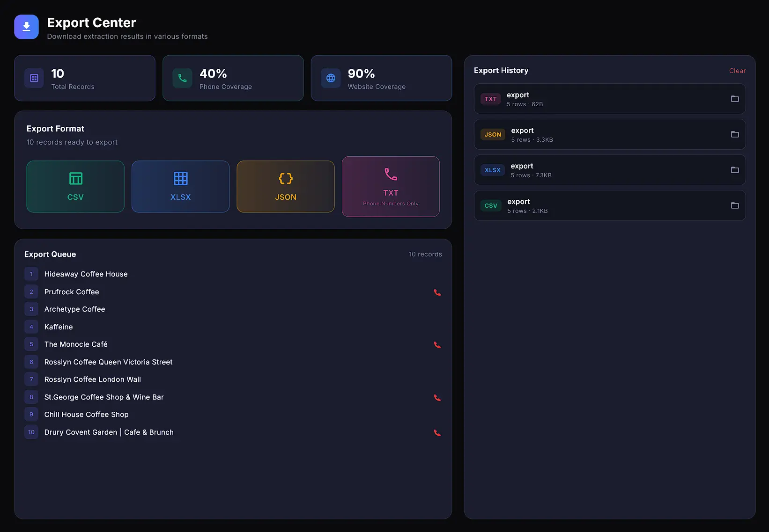Click the Phone Coverage phone icon
This screenshot has height=532, width=769.
pos(182,78)
